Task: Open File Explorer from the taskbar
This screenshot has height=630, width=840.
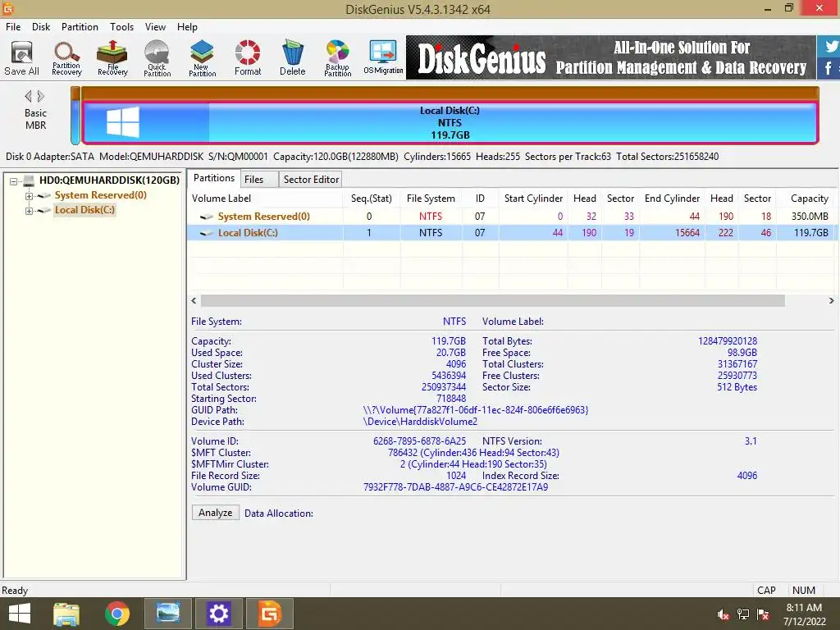Action: click(x=66, y=614)
